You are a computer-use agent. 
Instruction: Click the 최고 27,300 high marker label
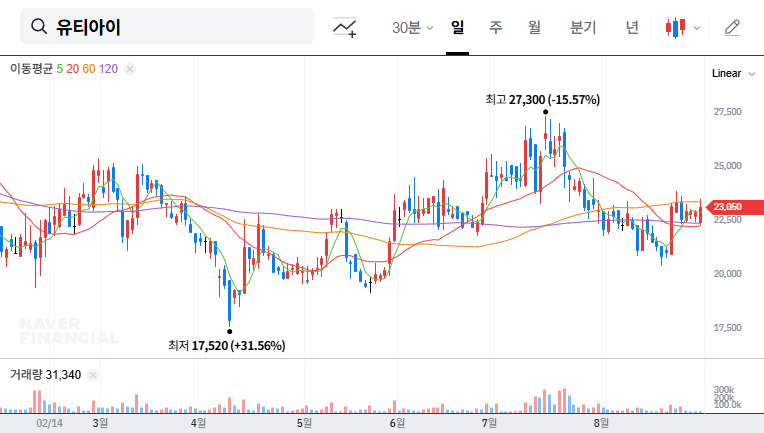click(542, 100)
